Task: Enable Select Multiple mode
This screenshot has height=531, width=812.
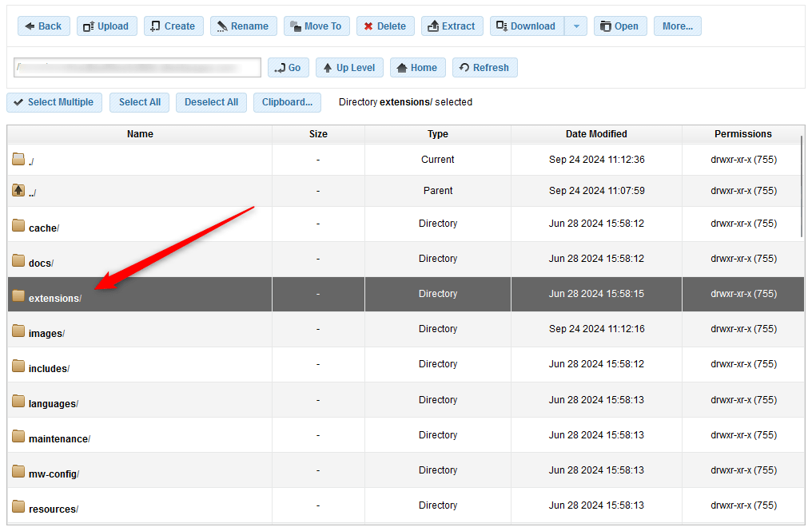Action: [54, 102]
